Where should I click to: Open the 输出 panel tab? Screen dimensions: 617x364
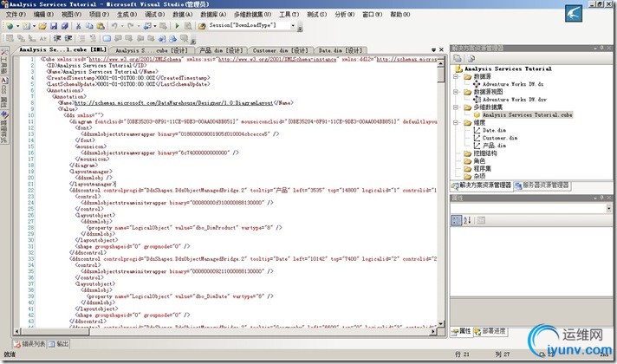pos(59,344)
